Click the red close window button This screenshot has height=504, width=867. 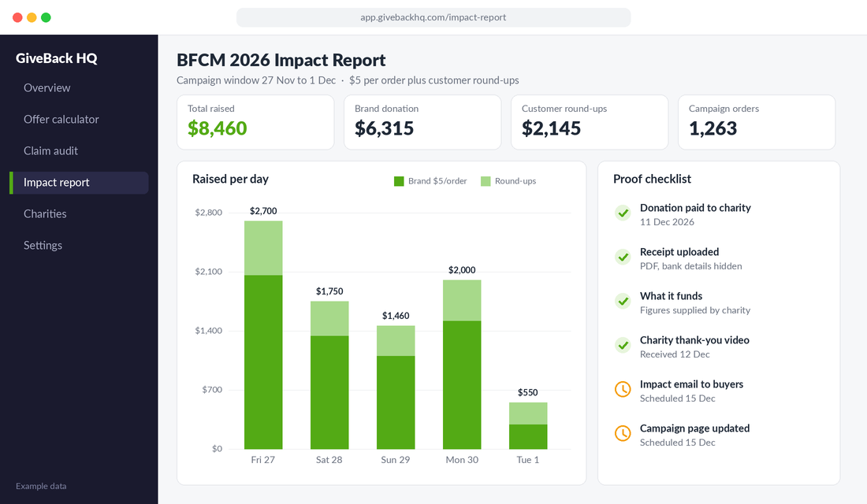point(17,17)
